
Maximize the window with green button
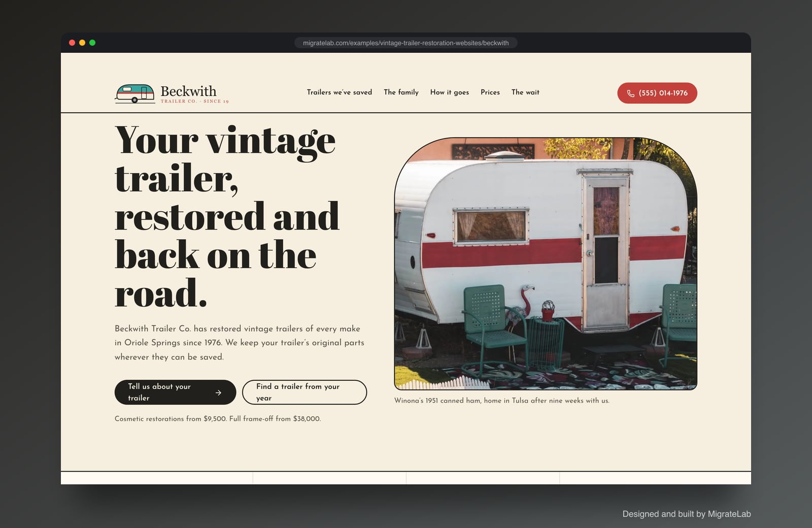(x=92, y=43)
